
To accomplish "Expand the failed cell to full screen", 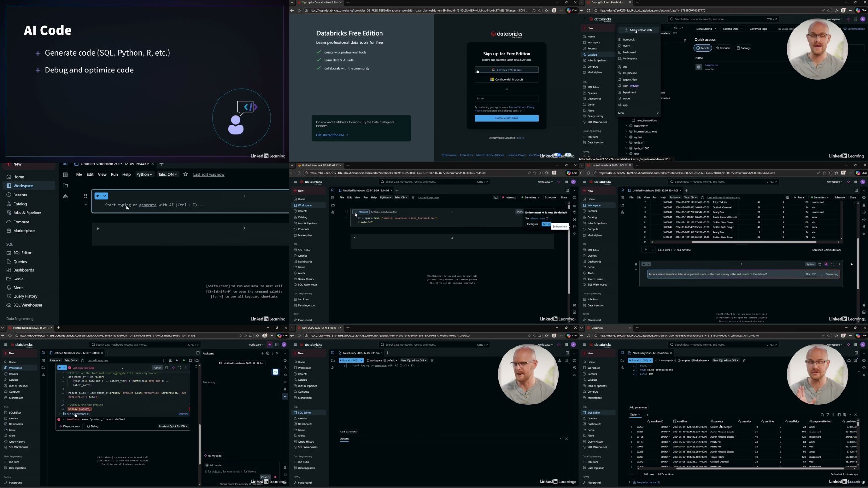I will point(179,368).
